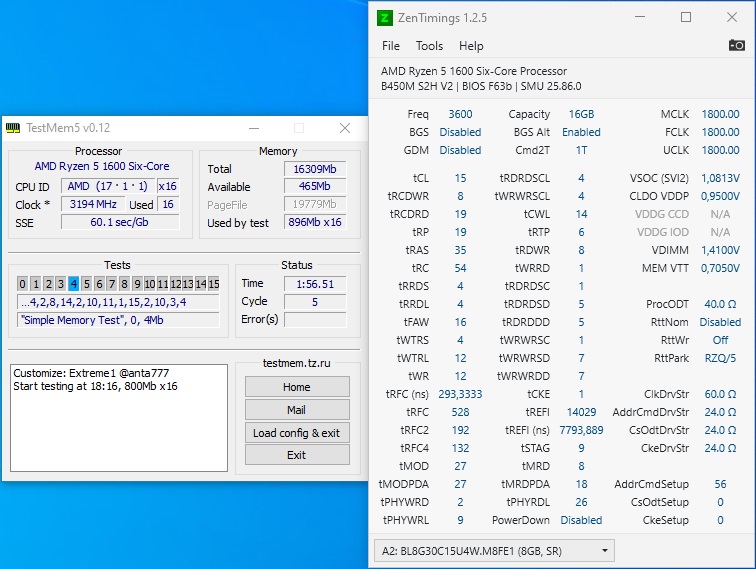Click the tRAS value 35
This screenshot has width=756, height=569.
point(460,250)
